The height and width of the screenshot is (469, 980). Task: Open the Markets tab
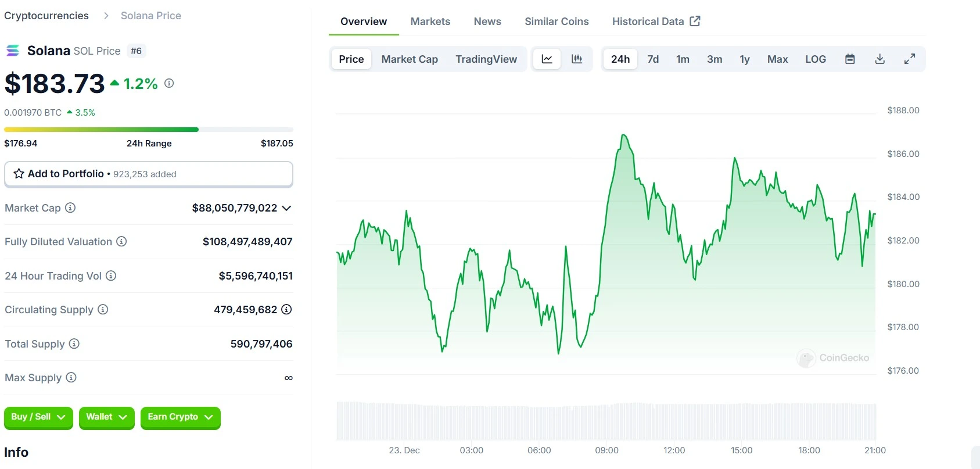[x=430, y=22]
